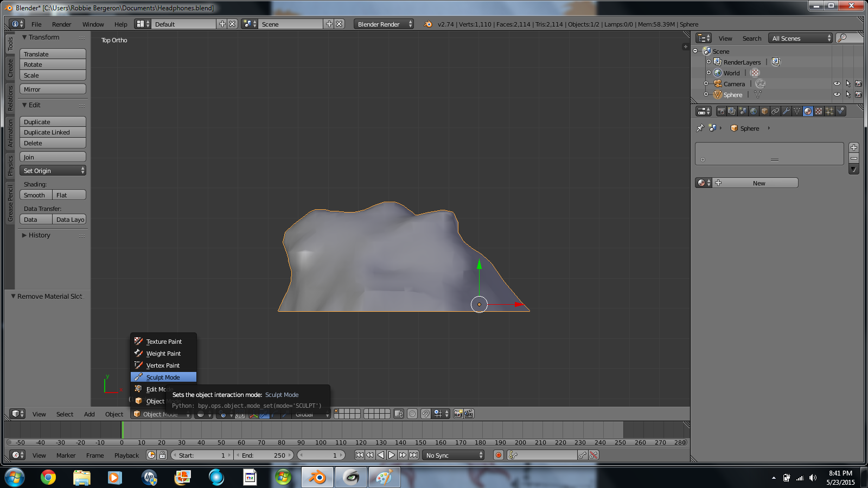This screenshot has width=868, height=488.
Task: Open Material properties sphere tab
Action: pyautogui.click(x=808, y=111)
